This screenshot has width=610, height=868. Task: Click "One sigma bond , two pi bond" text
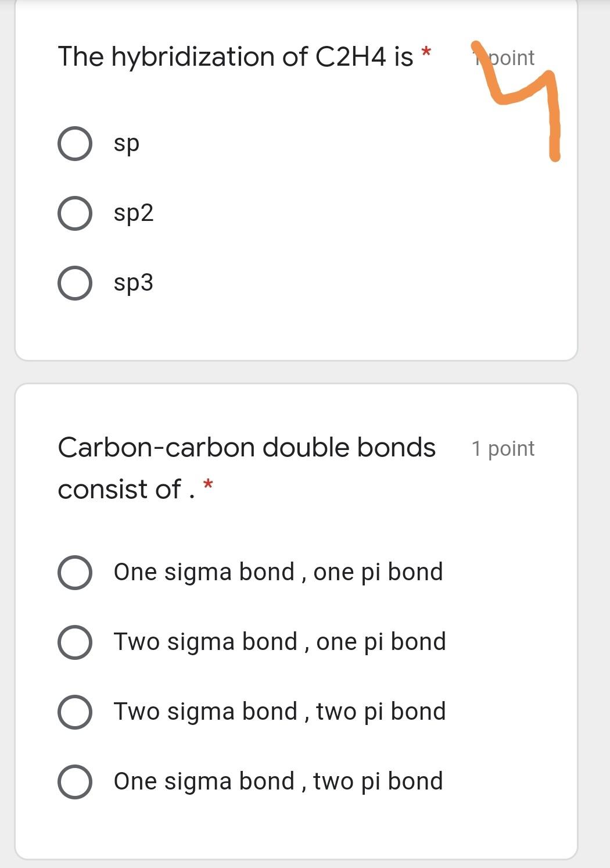click(278, 781)
